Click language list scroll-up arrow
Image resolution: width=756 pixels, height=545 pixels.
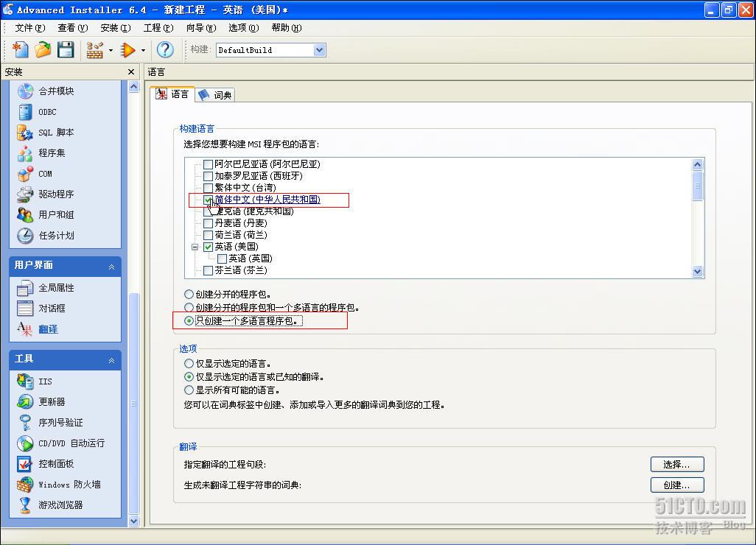[697, 164]
